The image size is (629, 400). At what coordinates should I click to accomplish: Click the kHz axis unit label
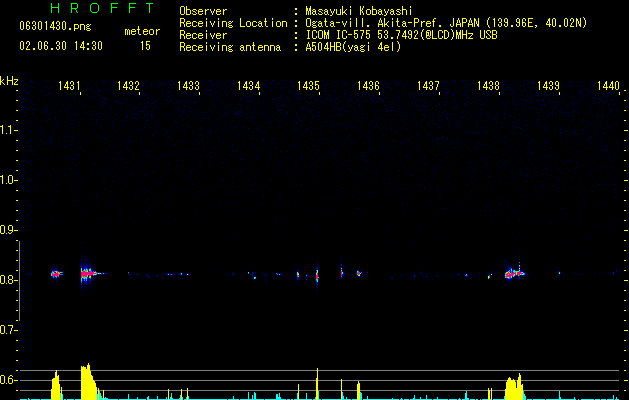pos(9,81)
